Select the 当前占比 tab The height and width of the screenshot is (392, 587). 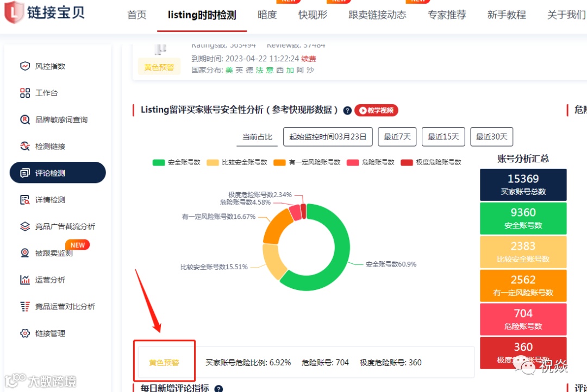point(257,137)
